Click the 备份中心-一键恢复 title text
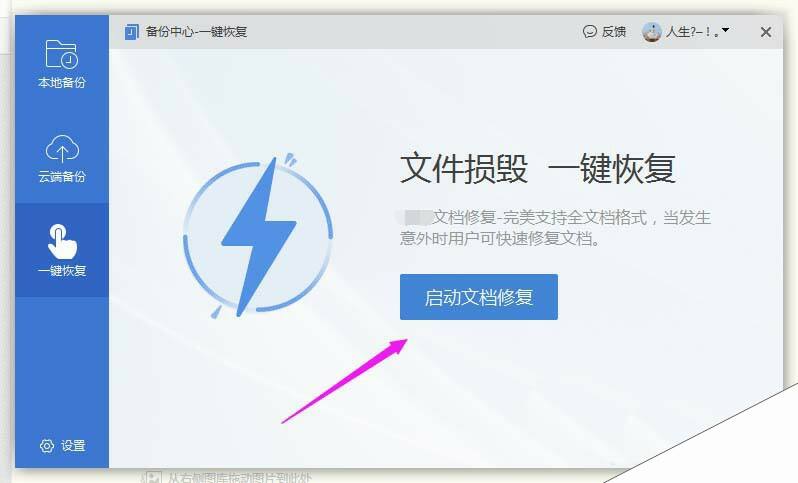The width and height of the screenshot is (798, 483). pos(196,32)
